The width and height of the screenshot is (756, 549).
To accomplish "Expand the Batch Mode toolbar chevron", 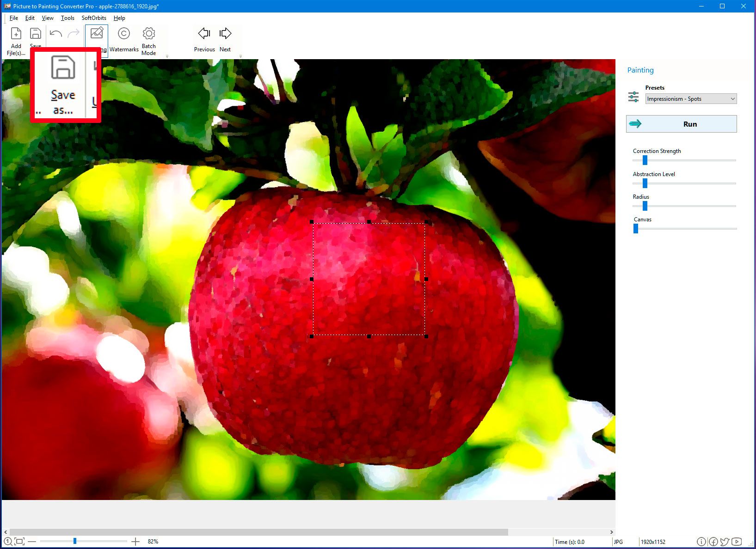I will (167, 55).
